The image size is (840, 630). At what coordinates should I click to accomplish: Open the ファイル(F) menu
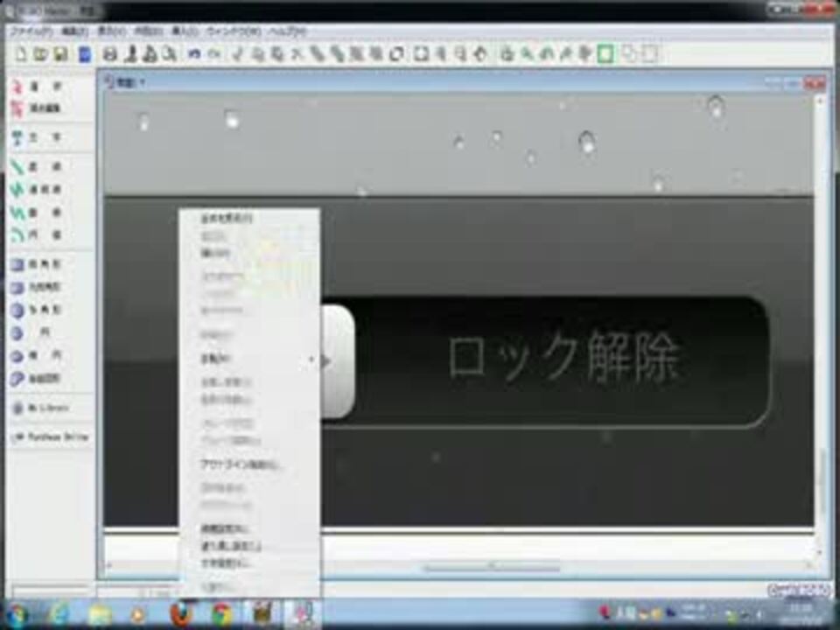click(x=31, y=31)
